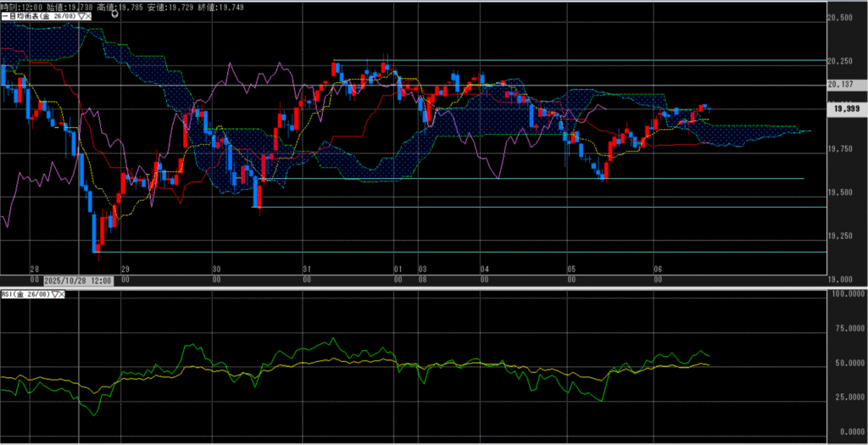Expand the RSI indicator dropdown triangle
Image resolution: width=868 pixels, height=445 pixels.
tap(55, 295)
